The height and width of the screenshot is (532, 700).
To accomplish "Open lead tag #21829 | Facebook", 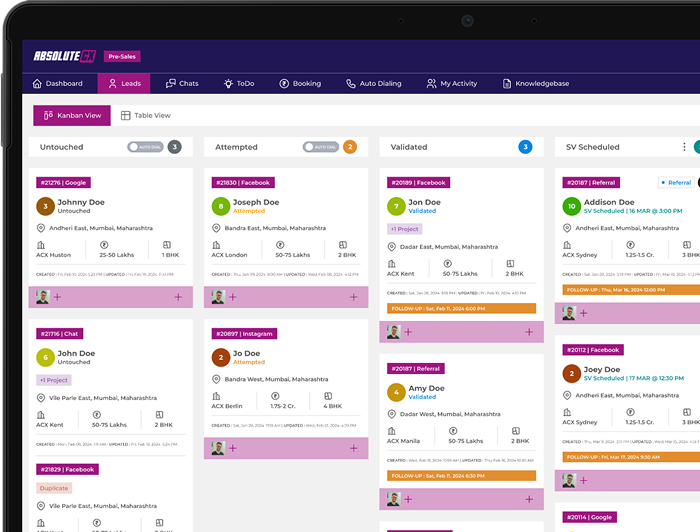I will coord(67,470).
